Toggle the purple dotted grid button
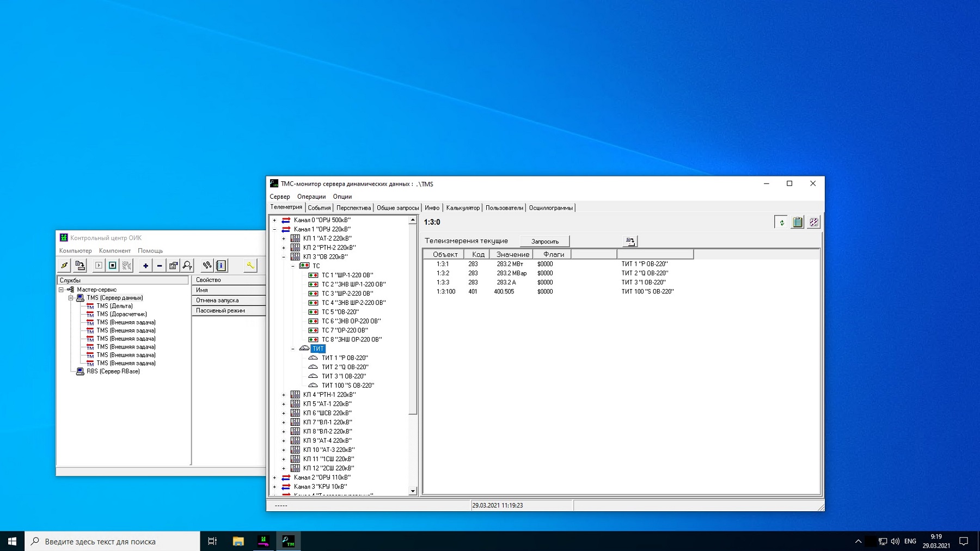Image resolution: width=980 pixels, height=551 pixels. point(813,222)
